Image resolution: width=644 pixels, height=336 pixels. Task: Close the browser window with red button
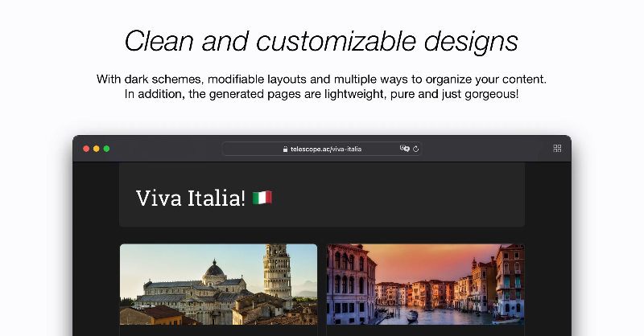click(x=86, y=149)
